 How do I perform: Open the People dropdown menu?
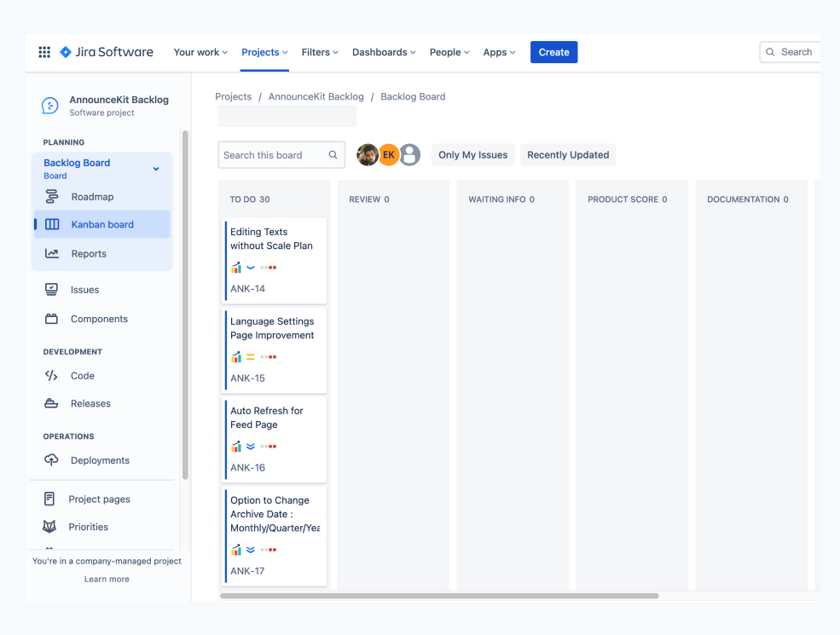(449, 52)
